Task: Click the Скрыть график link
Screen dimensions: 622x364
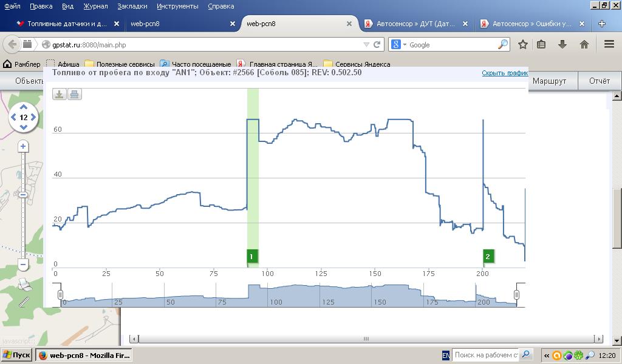Action: pyautogui.click(x=504, y=73)
